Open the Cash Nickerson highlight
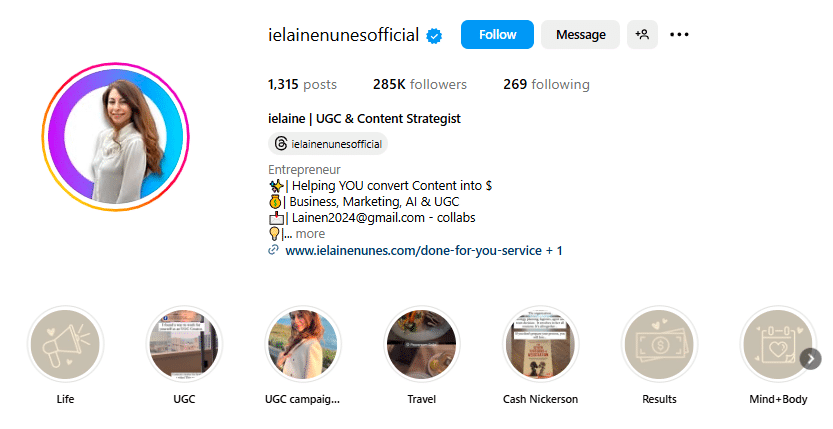Viewport: 833px width, 429px height. (540, 345)
